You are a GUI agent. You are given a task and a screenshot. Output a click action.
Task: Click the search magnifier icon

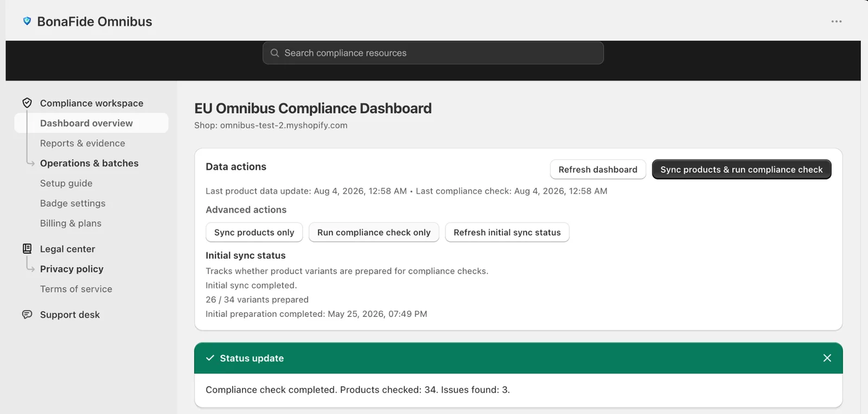[x=275, y=53]
